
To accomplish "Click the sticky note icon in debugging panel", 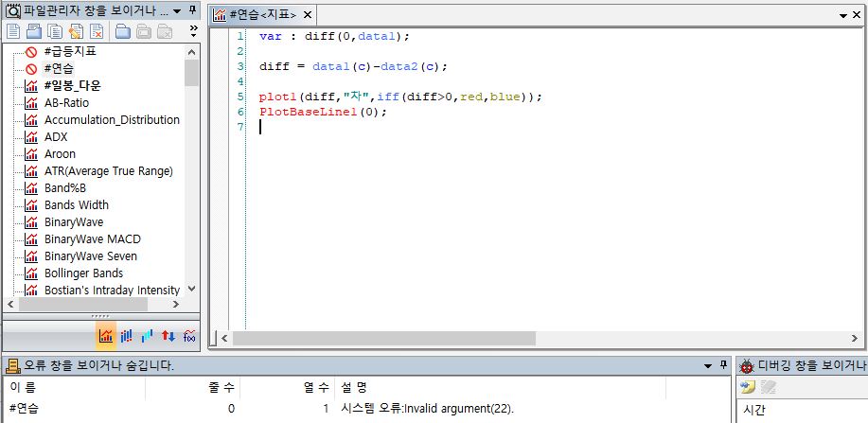I will pyautogui.click(x=748, y=387).
